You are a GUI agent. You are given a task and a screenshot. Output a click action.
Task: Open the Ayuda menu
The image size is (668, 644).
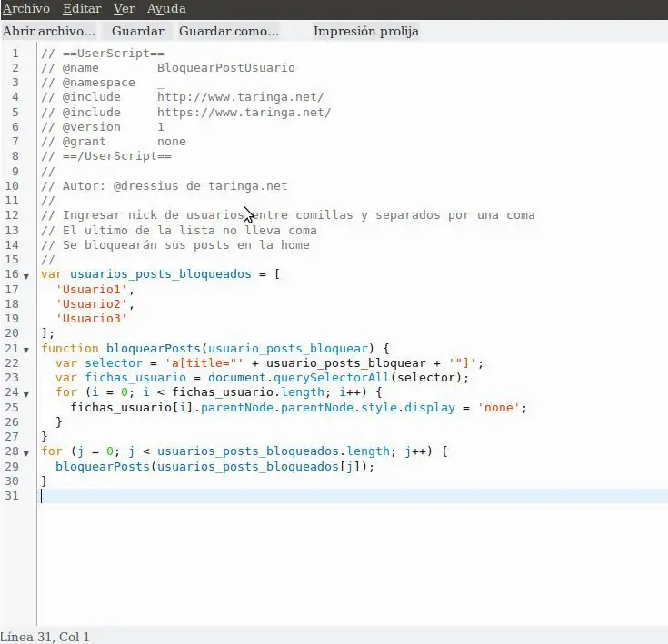pyautogui.click(x=166, y=9)
